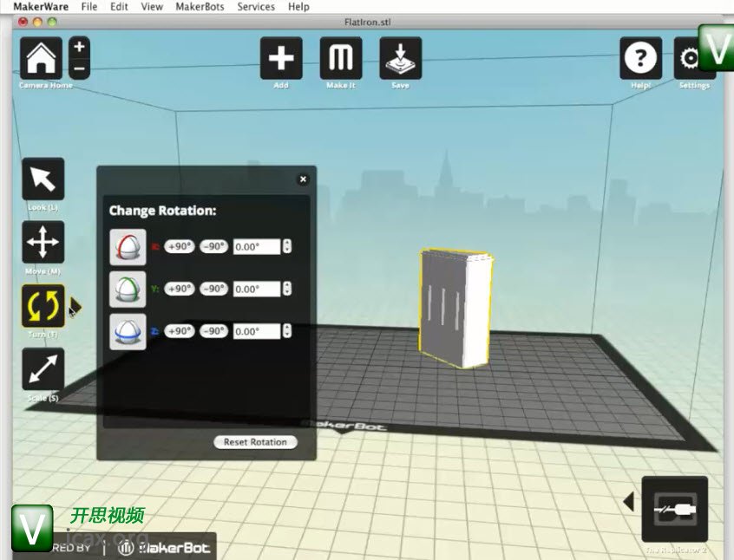This screenshot has height=560, width=734.
Task: Select the Look arrow tool
Action: tap(43, 179)
